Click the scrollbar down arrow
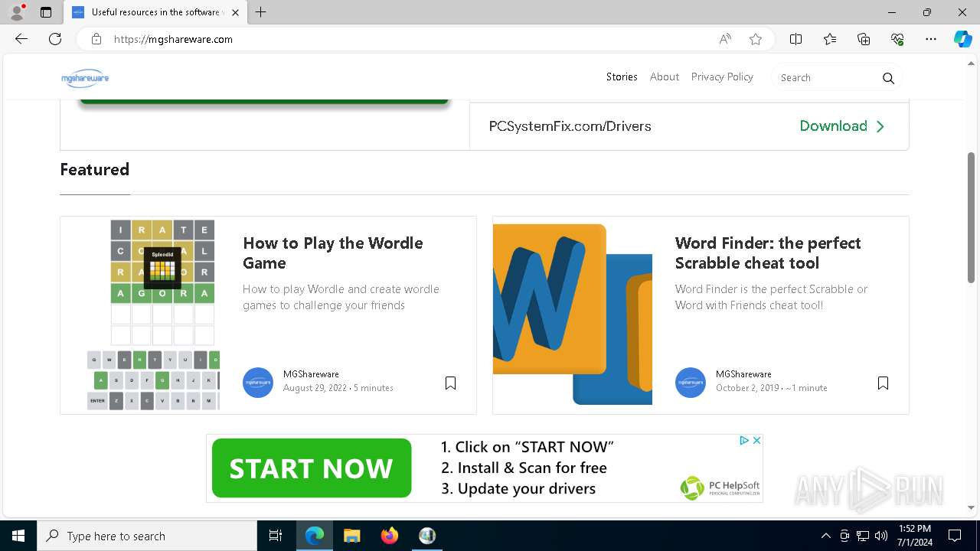Screen dimensions: 980x551 (972, 507)
